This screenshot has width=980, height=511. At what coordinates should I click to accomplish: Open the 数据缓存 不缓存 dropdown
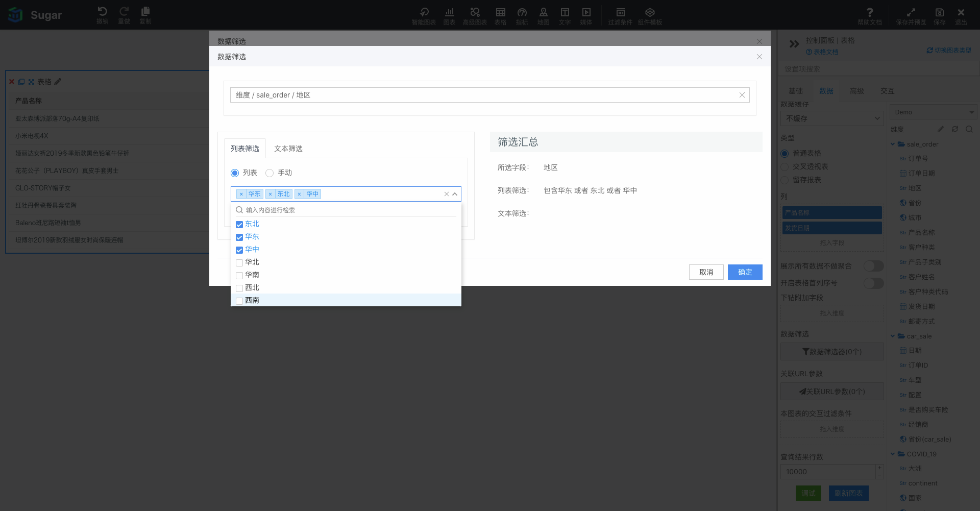[832, 118]
